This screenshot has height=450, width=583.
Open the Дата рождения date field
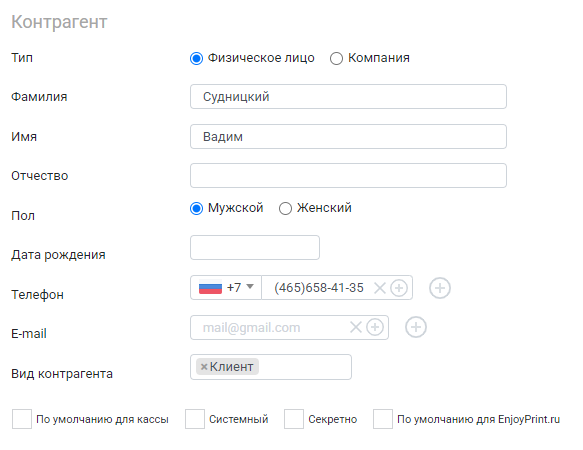pyautogui.click(x=255, y=247)
